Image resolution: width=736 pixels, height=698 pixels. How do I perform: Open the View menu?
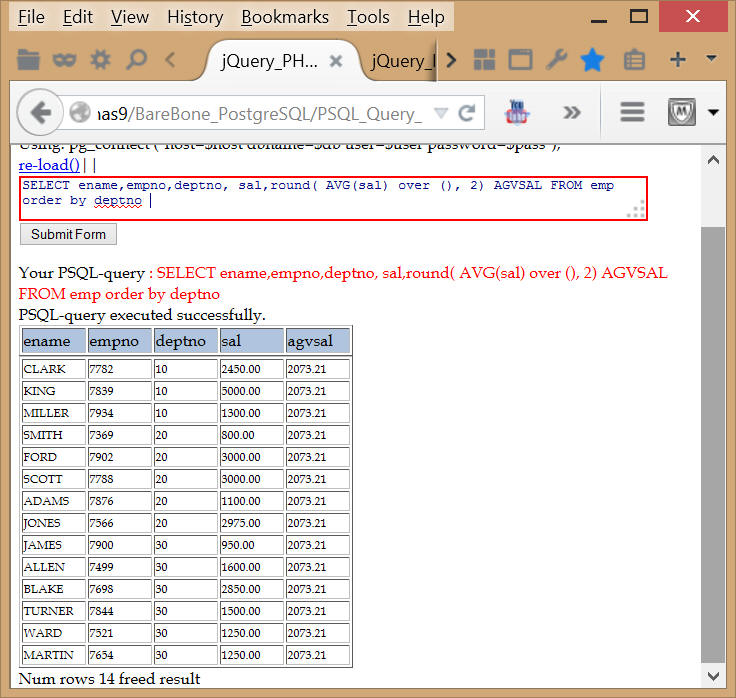coord(130,17)
